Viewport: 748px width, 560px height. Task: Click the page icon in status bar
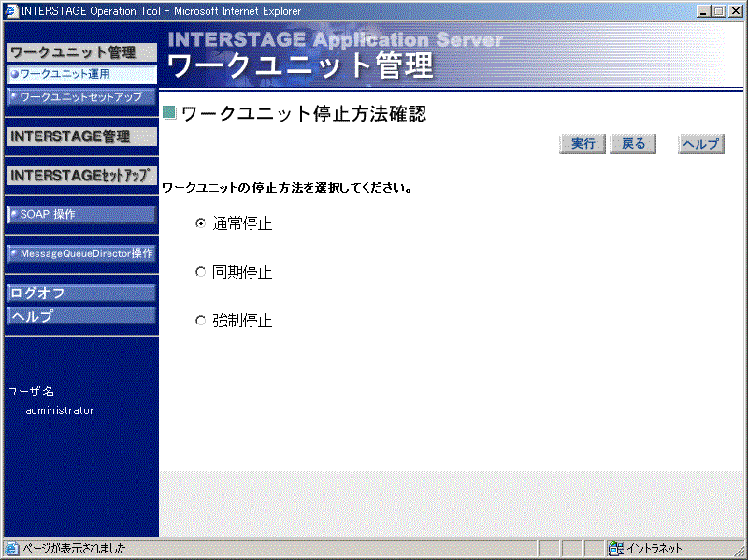coord(11,549)
